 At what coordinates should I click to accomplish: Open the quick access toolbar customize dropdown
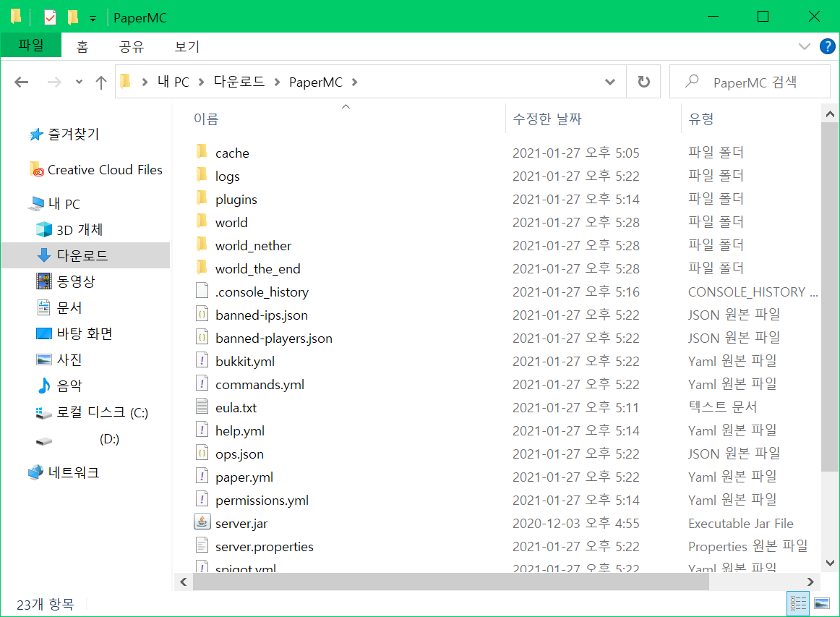[93, 19]
